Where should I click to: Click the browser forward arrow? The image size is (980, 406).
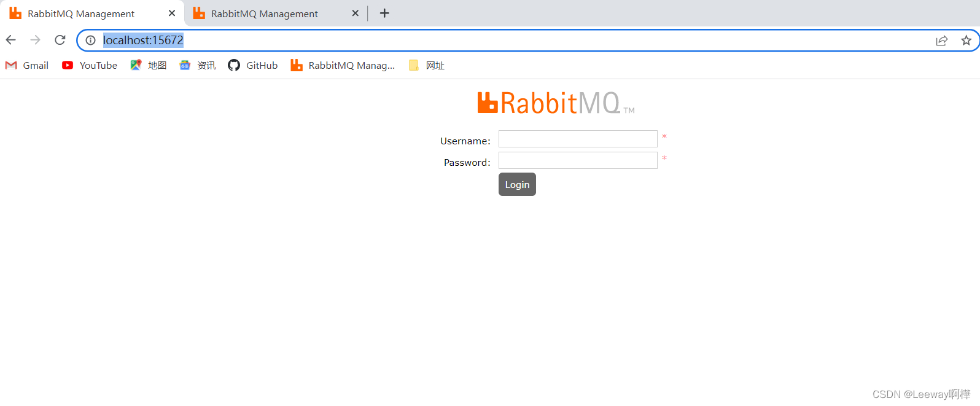(x=36, y=40)
